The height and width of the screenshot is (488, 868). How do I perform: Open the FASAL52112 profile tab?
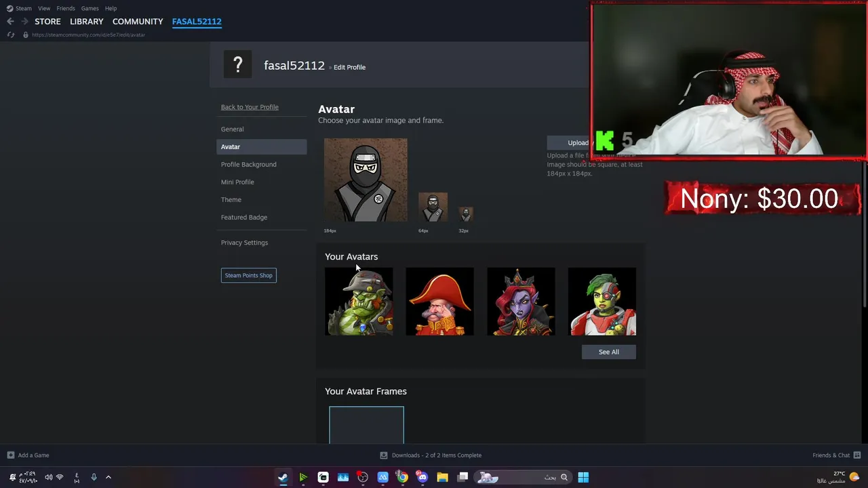[x=197, y=22]
